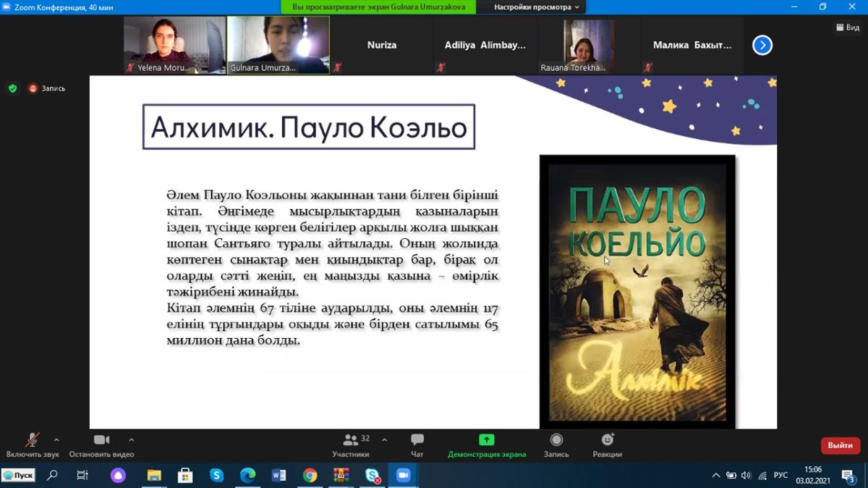The image size is (868, 488).
Task: Stop the video camera
Action: pos(101,440)
